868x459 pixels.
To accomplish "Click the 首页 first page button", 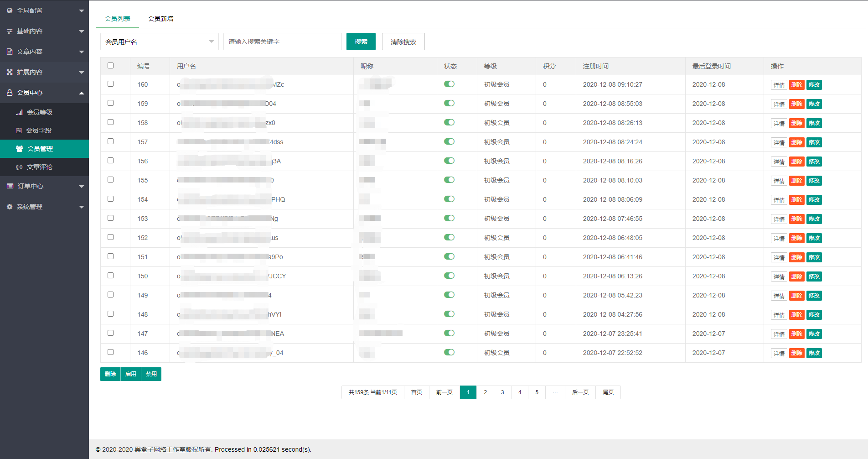I will click(x=417, y=392).
